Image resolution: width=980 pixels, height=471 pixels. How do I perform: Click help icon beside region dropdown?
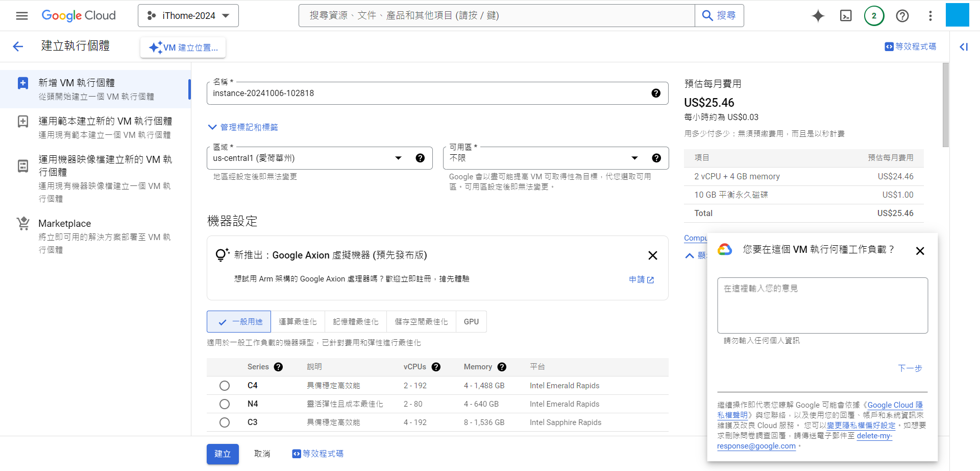point(420,158)
